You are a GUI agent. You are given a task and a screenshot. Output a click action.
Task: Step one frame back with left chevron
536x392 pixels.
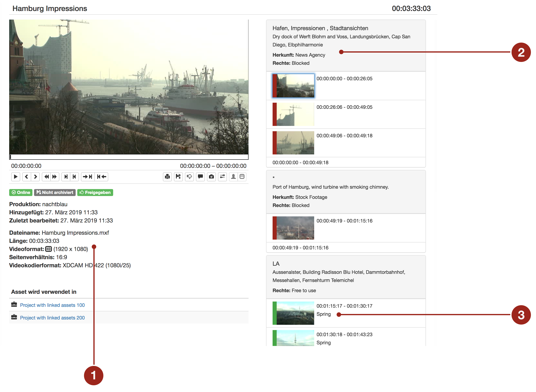27,177
